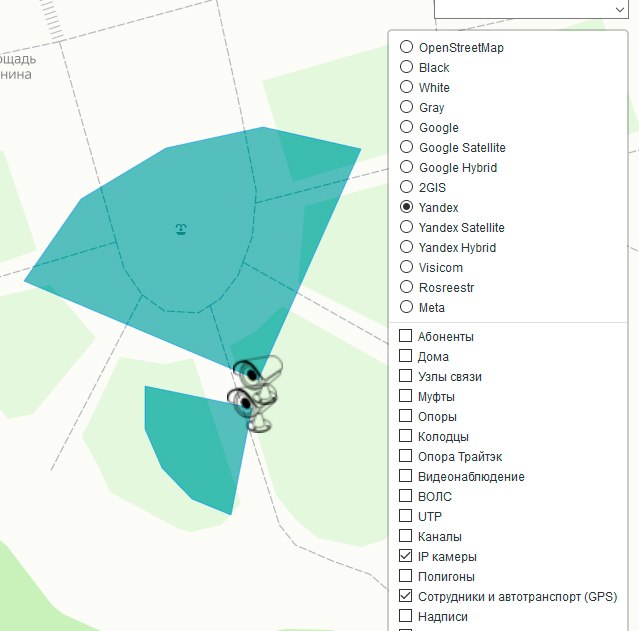This screenshot has width=639, height=631.
Task: Select the White base layer
Action: click(x=406, y=87)
